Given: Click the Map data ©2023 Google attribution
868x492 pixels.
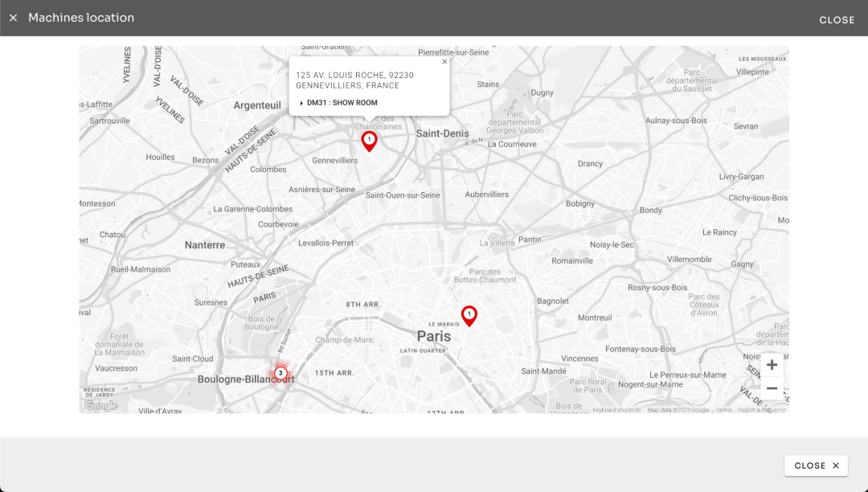Looking at the screenshot, I should [x=678, y=410].
